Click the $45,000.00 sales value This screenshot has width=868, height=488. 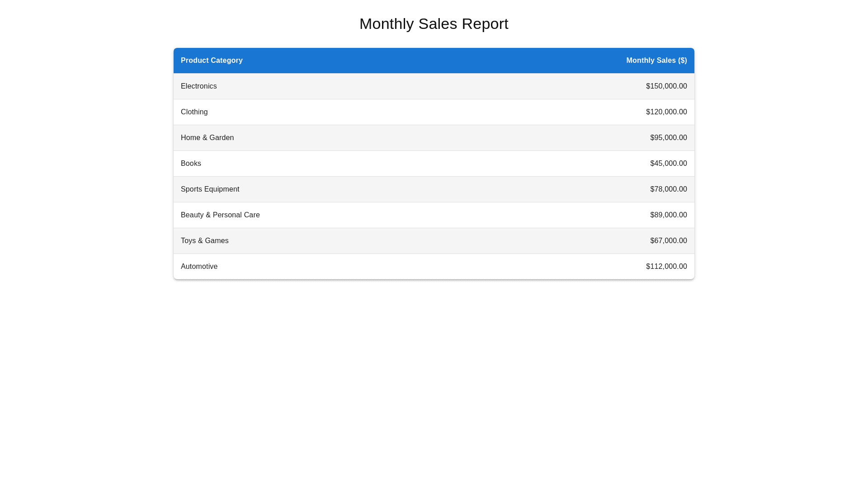[x=668, y=164]
